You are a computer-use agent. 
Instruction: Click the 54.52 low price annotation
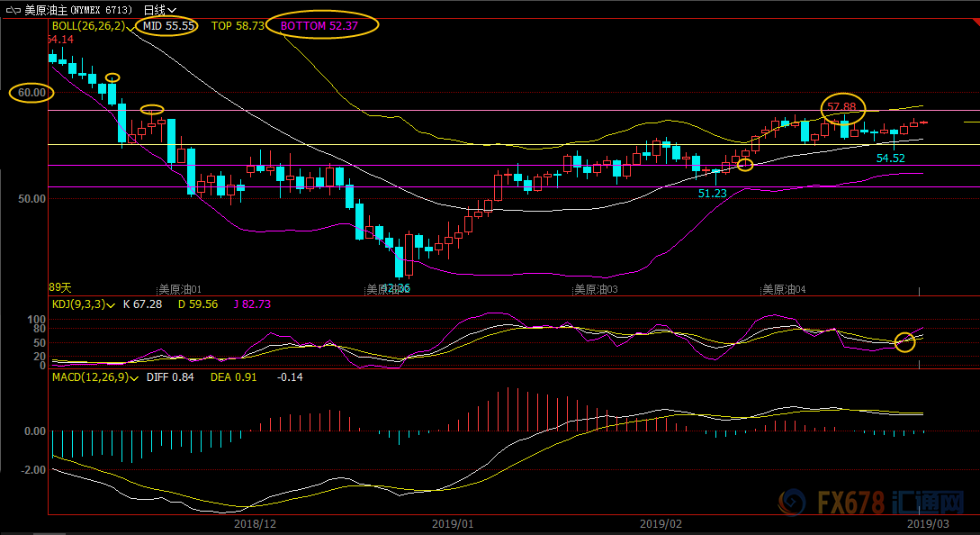891,159
